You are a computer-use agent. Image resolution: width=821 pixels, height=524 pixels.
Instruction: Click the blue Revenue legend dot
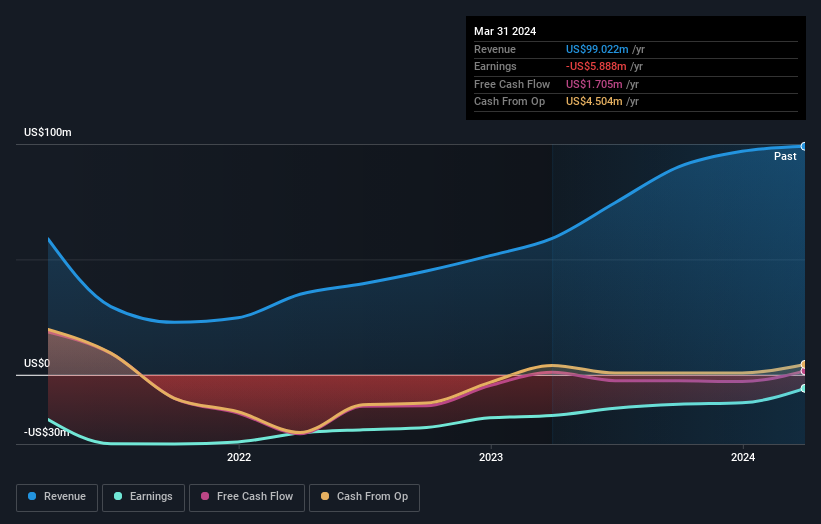[x=32, y=496]
